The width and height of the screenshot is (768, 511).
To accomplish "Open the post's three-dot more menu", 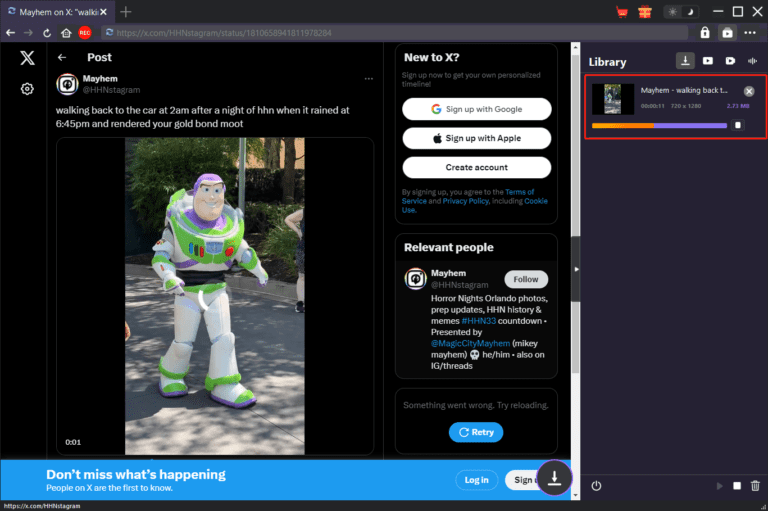I will (x=368, y=78).
